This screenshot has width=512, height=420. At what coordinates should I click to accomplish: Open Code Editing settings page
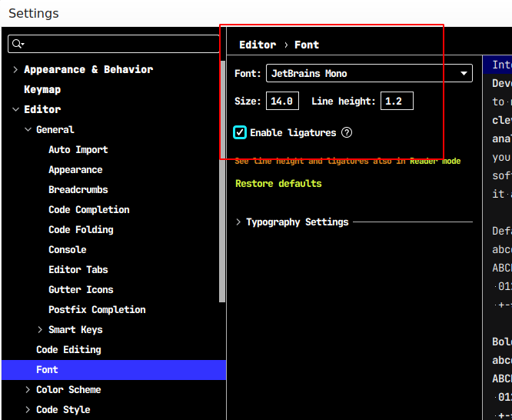tap(68, 350)
